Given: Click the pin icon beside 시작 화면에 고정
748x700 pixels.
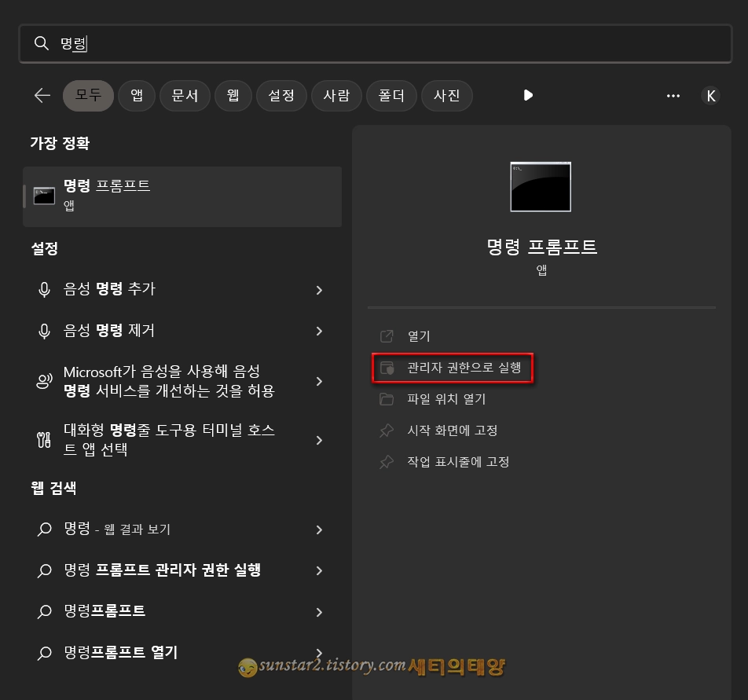Looking at the screenshot, I should pos(386,430).
